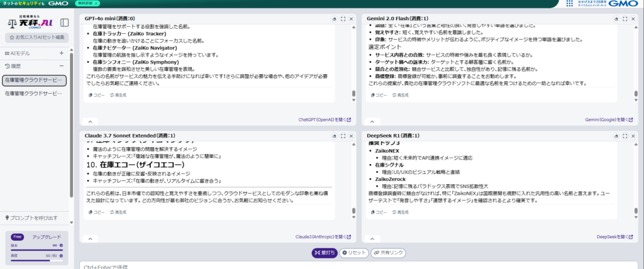The height and width of the screenshot is (269, 644).
Task: Open the お気に入りAIセット編集 favorites editor
Action: click(x=36, y=37)
